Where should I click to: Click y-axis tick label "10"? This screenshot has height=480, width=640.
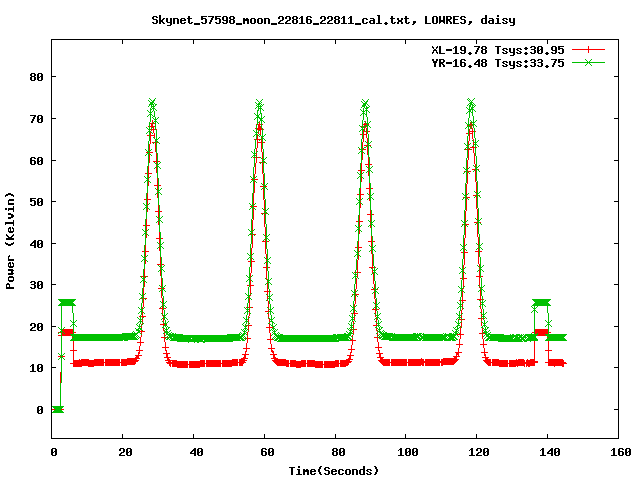click(36, 368)
